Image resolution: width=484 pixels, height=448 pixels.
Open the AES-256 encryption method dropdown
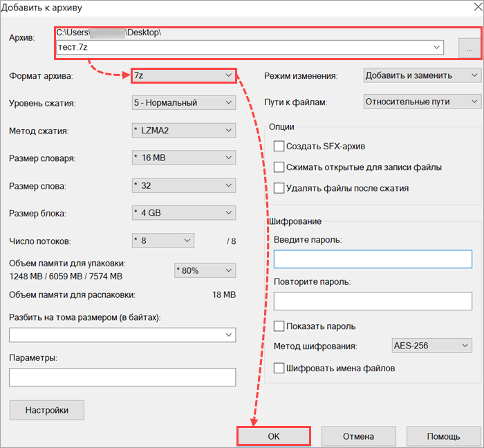430,346
